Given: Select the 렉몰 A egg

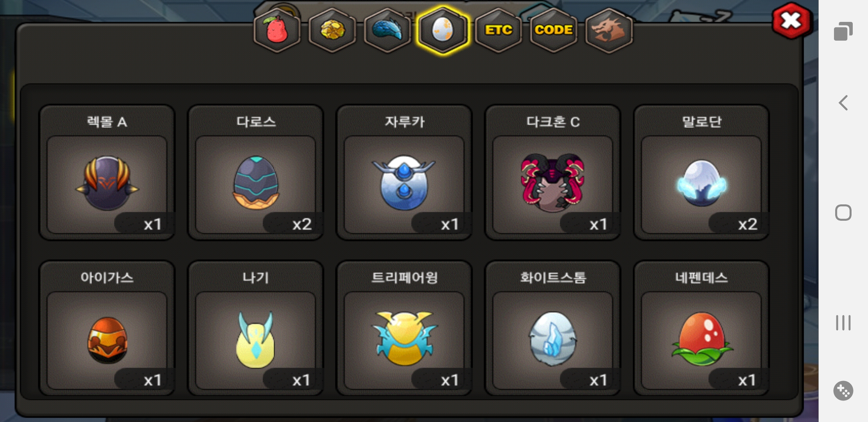Looking at the screenshot, I should point(107,172).
